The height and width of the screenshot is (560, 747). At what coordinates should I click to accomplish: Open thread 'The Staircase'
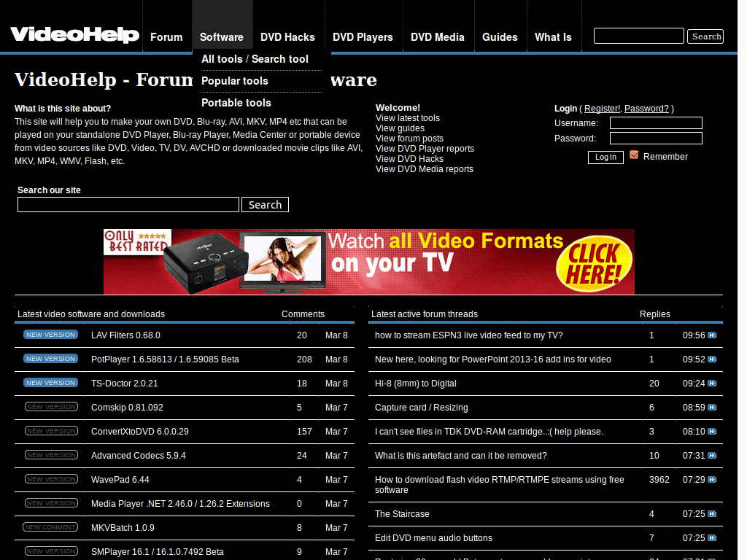(402, 514)
